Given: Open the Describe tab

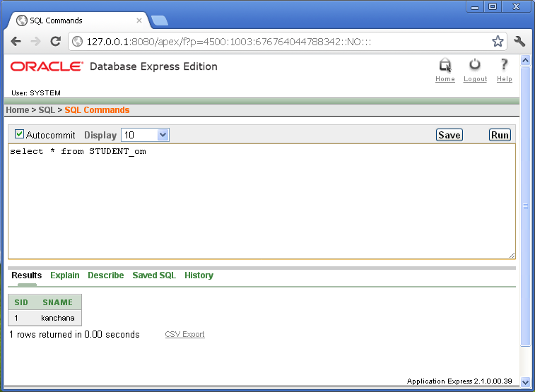Looking at the screenshot, I should (x=106, y=275).
